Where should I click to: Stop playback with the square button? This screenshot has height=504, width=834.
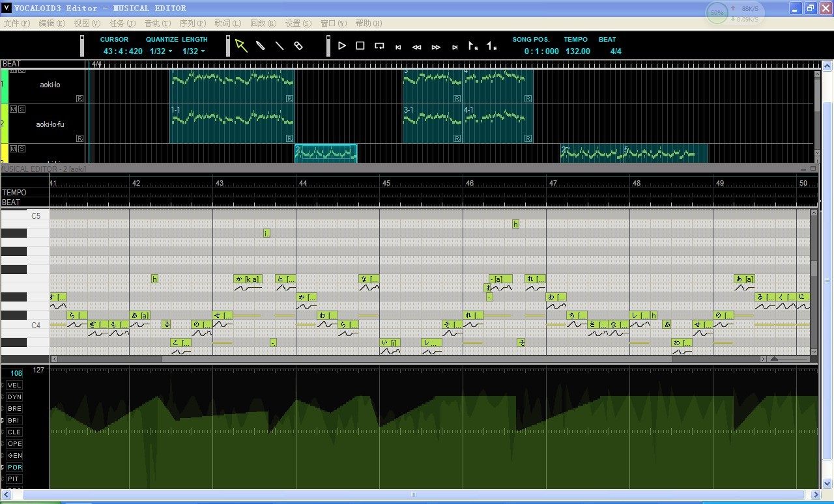[360, 46]
